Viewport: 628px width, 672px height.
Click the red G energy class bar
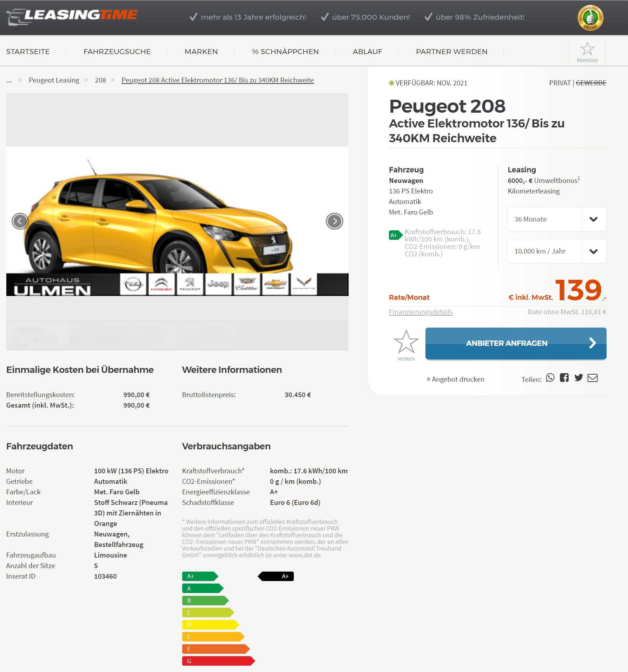pyautogui.click(x=218, y=661)
